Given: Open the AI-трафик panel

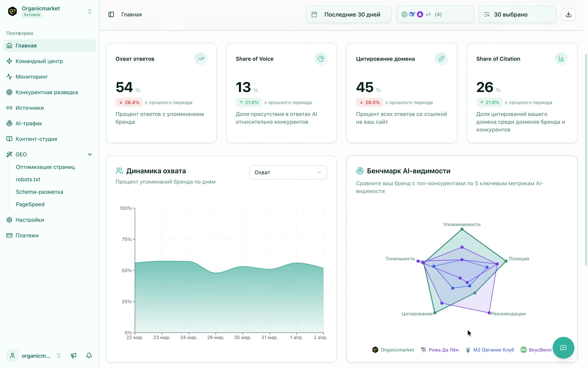Looking at the screenshot, I should point(28,123).
